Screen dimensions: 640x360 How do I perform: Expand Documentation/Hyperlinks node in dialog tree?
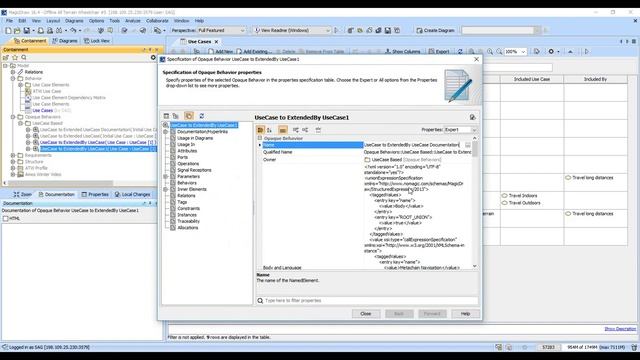166,132
